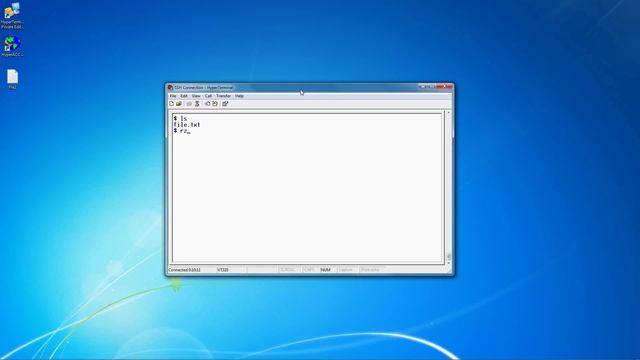The image size is (640, 360).
Task: Click the Disconnect toolbar icon
Action: 197,104
